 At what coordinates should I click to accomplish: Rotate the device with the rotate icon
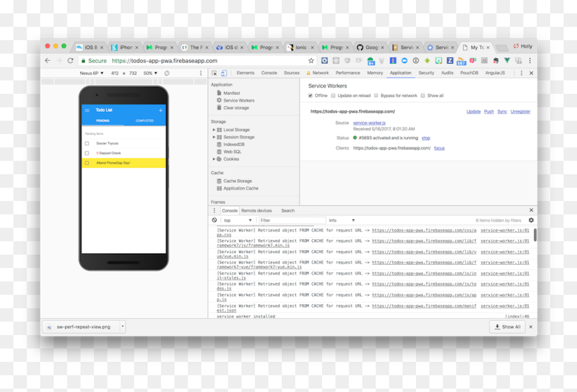click(x=166, y=73)
